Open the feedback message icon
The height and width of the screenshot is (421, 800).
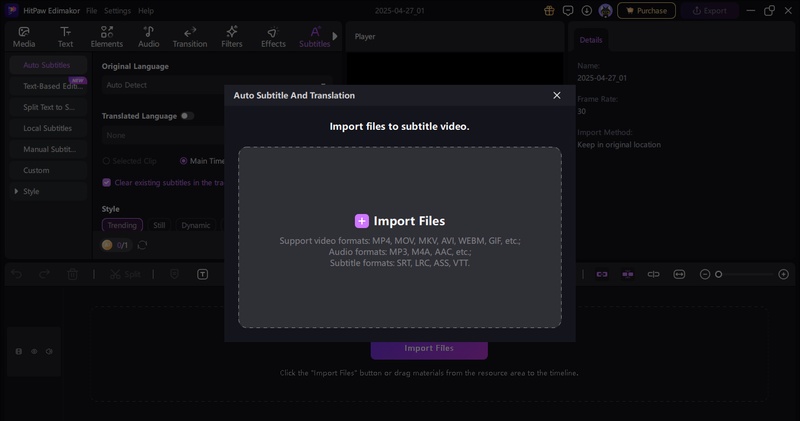click(568, 10)
